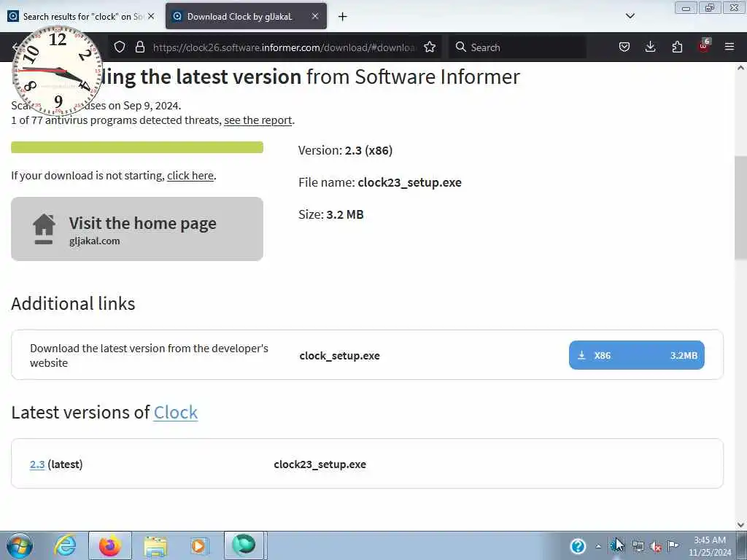Image resolution: width=747 pixels, height=560 pixels.
Task: Bookmark this page with the star icon
Action: (x=430, y=47)
